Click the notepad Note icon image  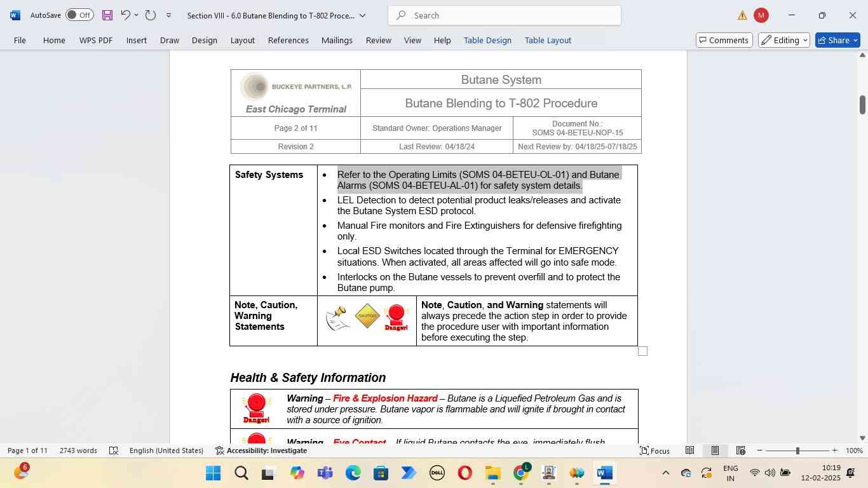[x=337, y=318]
